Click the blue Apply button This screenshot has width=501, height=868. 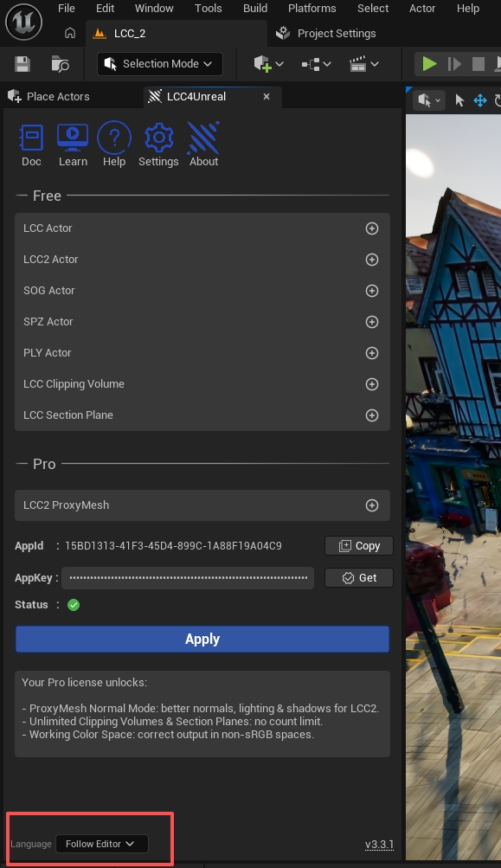pyautogui.click(x=202, y=639)
